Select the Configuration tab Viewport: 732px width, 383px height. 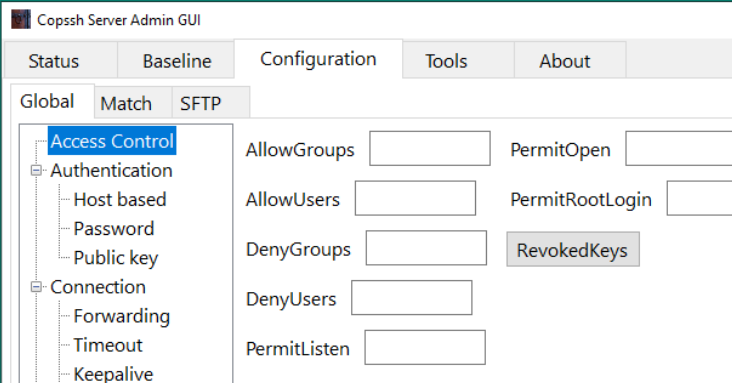[x=318, y=59]
